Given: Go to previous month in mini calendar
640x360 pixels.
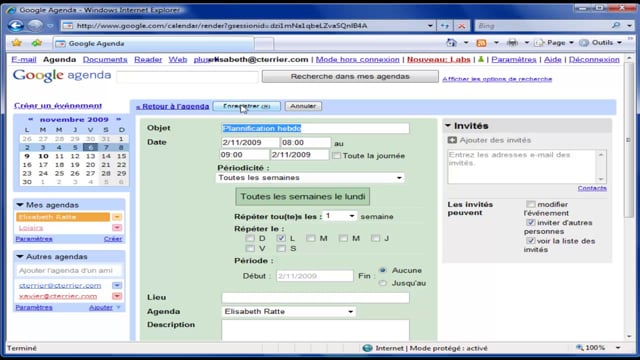Looking at the screenshot, I should tap(31, 119).
